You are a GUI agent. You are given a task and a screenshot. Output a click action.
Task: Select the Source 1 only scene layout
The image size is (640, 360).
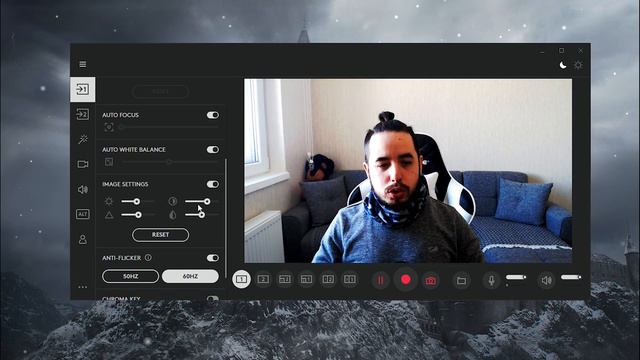point(242,280)
